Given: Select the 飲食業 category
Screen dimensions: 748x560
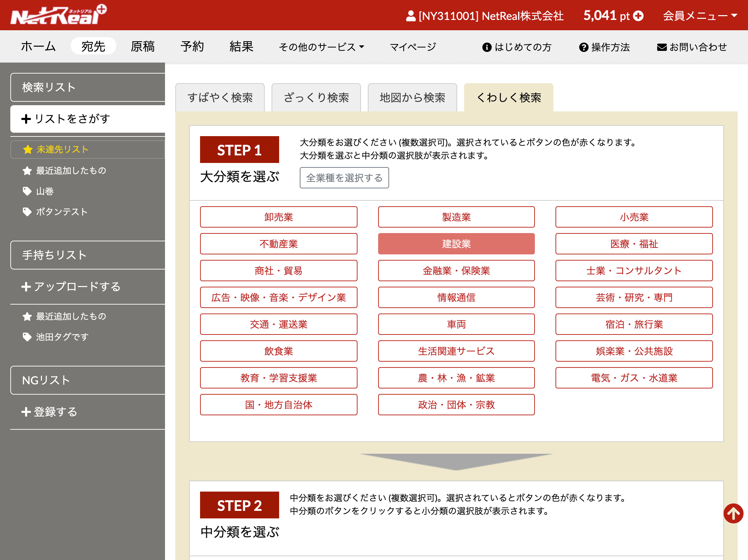Looking at the screenshot, I should coord(279,351).
